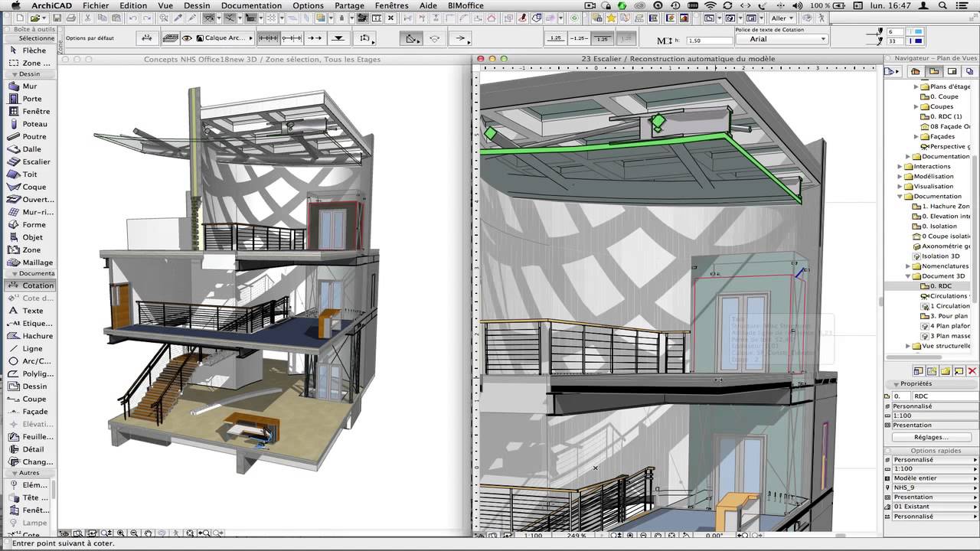Select the Façade elevation tool

point(28,412)
